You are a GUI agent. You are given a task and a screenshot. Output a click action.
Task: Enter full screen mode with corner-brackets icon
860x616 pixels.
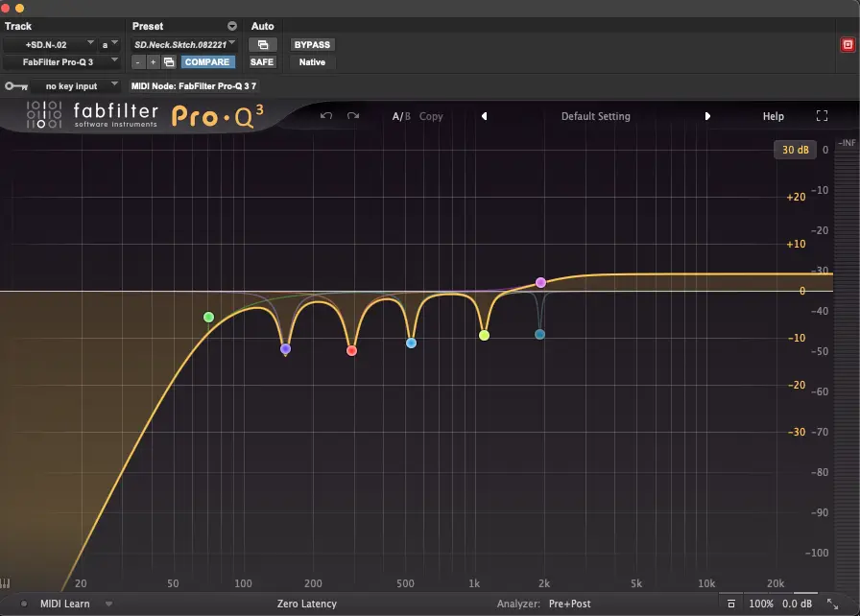(x=822, y=116)
